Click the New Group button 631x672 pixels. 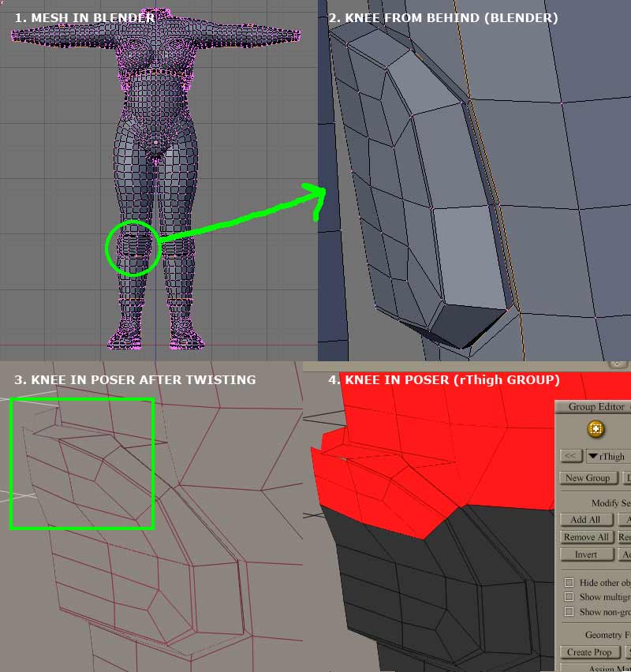(588, 478)
